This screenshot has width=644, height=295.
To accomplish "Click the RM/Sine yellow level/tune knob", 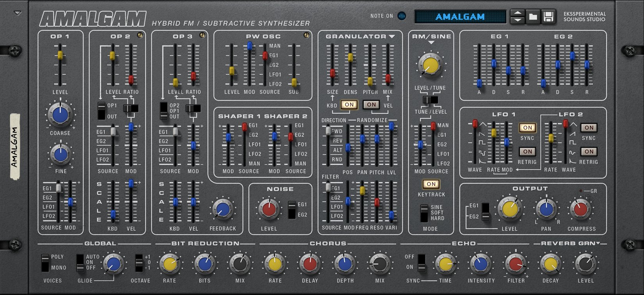I will (x=430, y=64).
